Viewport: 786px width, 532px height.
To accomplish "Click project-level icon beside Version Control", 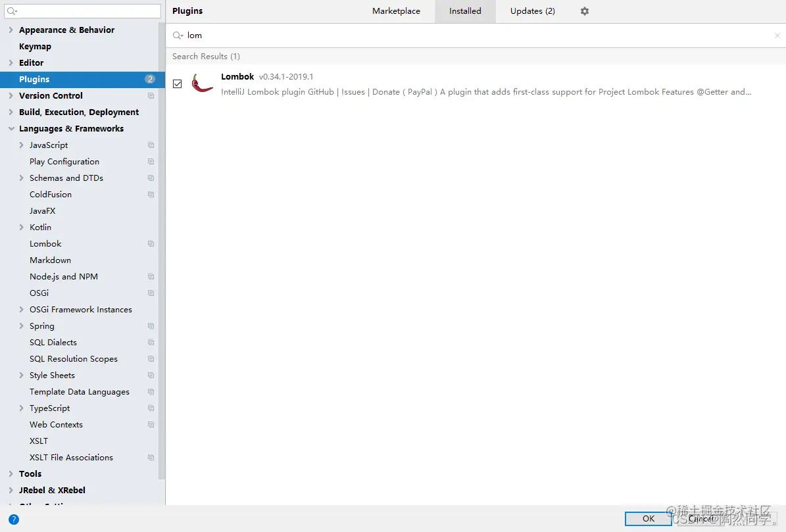I will tap(151, 95).
